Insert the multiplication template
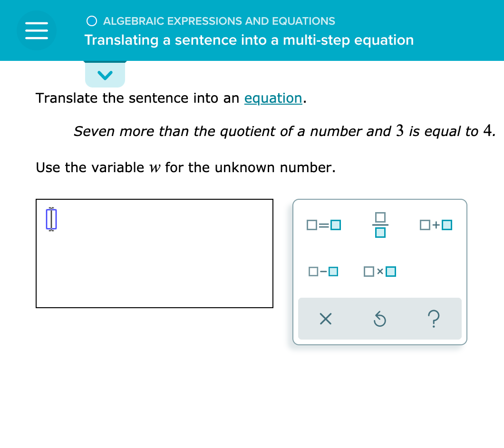Viewport: 504px width, 448px height. coord(380,271)
